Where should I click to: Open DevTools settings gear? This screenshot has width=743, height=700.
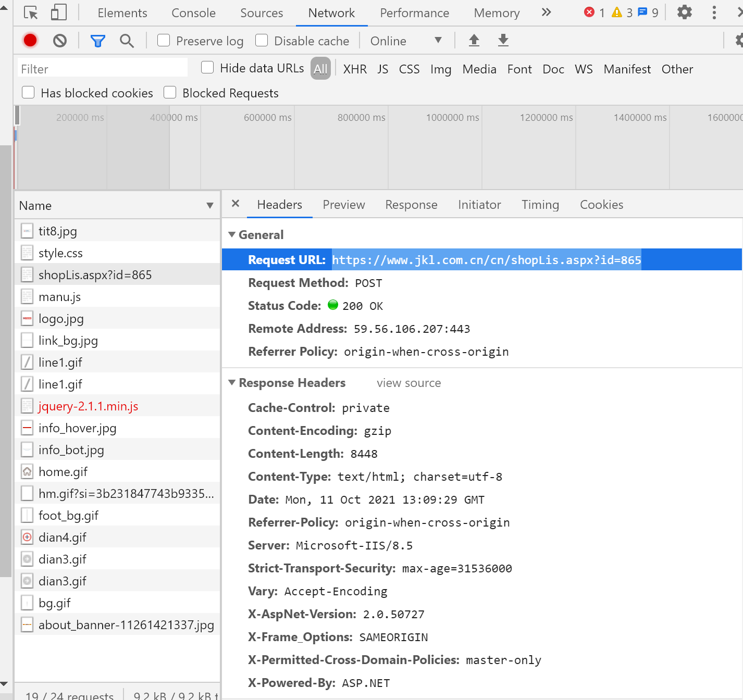tap(684, 12)
